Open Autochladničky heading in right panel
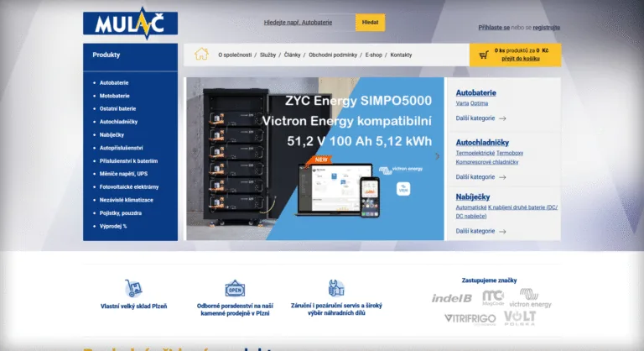The height and width of the screenshot is (351, 644). pos(482,143)
